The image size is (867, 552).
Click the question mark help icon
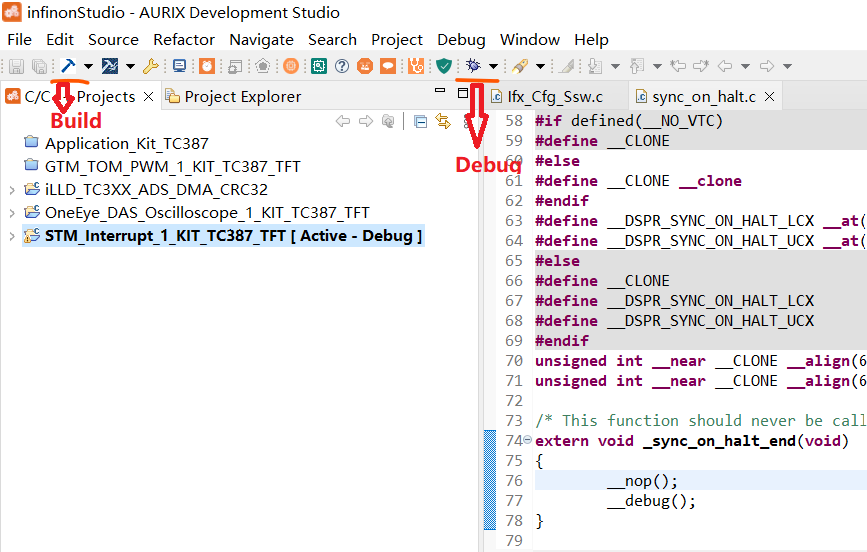pos(342,66)
